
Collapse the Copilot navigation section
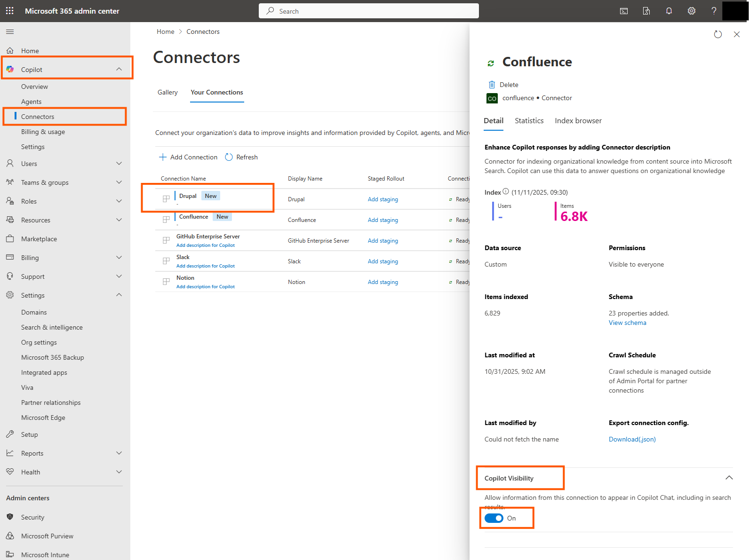(x=119, y=70)
